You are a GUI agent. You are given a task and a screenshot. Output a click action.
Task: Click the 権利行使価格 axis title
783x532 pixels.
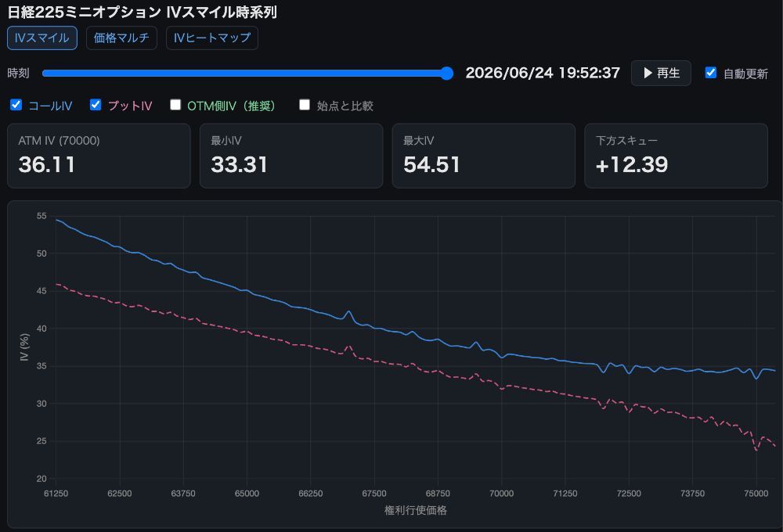click(x=416, y=510)
